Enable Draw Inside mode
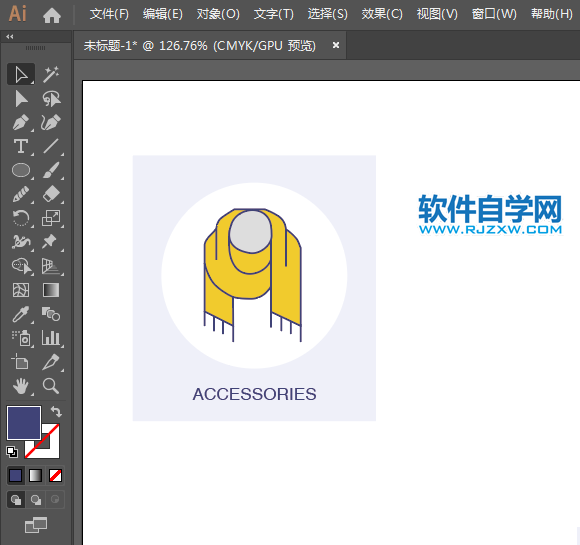 pos(55,500)
